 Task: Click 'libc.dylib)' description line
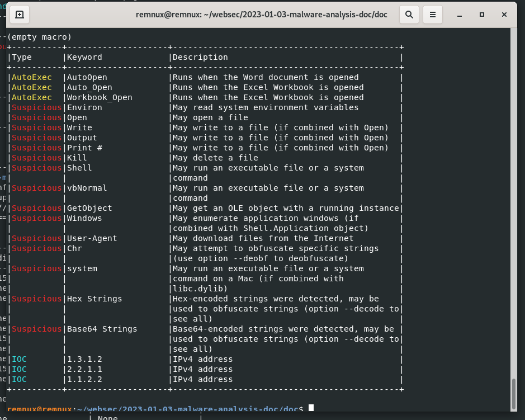200,289
